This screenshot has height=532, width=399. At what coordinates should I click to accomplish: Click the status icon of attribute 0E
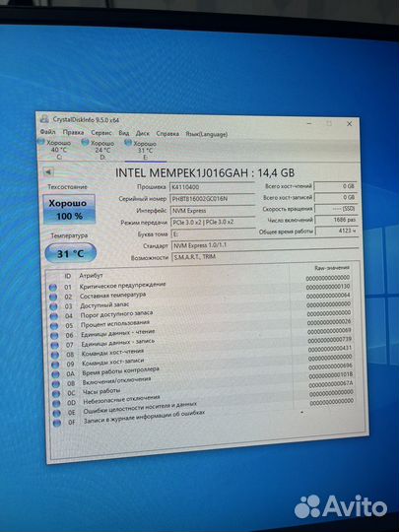click(57, 413)
